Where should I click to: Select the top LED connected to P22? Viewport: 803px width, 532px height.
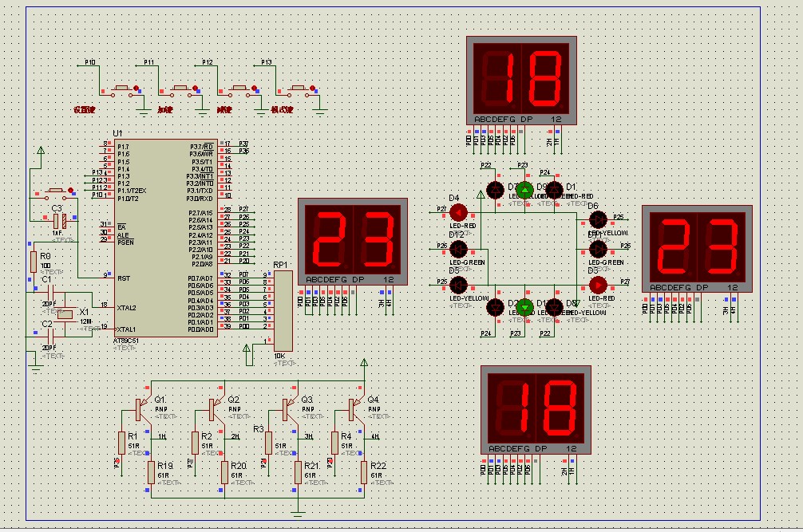tap(495, 191)
